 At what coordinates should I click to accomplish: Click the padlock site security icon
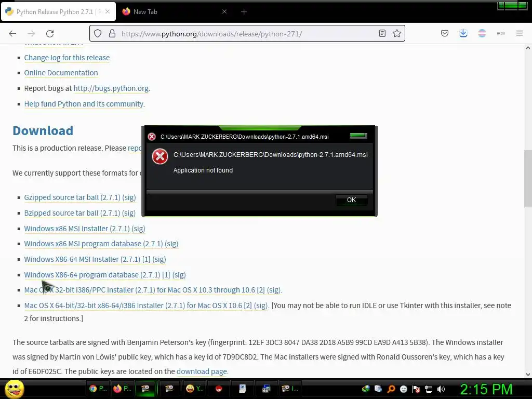click(112, 34)
